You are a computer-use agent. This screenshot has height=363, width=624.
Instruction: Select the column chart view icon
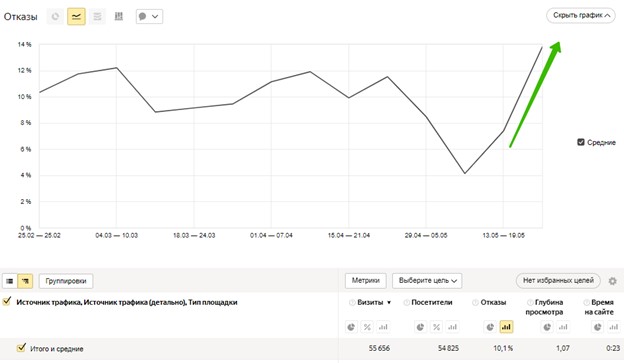click(x=119, y=16)
